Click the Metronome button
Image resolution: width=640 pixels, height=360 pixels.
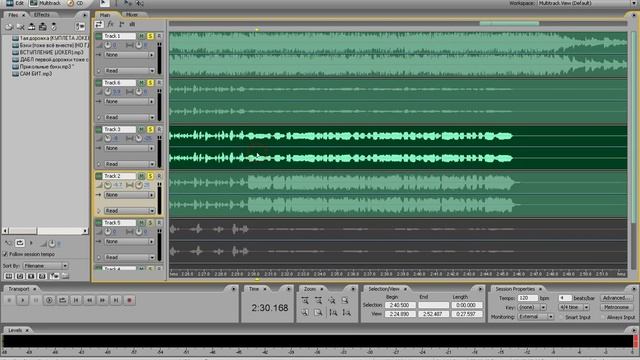616,307
